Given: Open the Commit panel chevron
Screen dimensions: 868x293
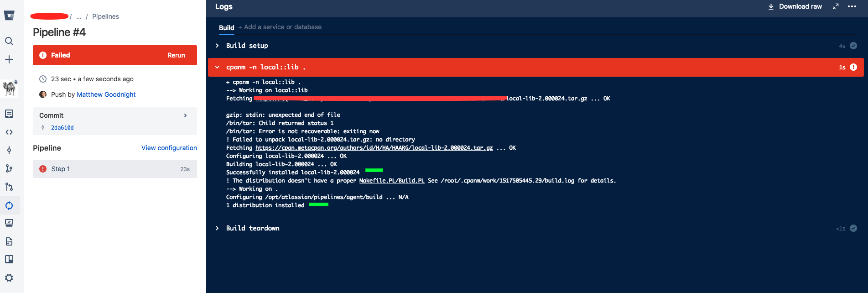Looking at the screenshot, I should coord(185,115).
